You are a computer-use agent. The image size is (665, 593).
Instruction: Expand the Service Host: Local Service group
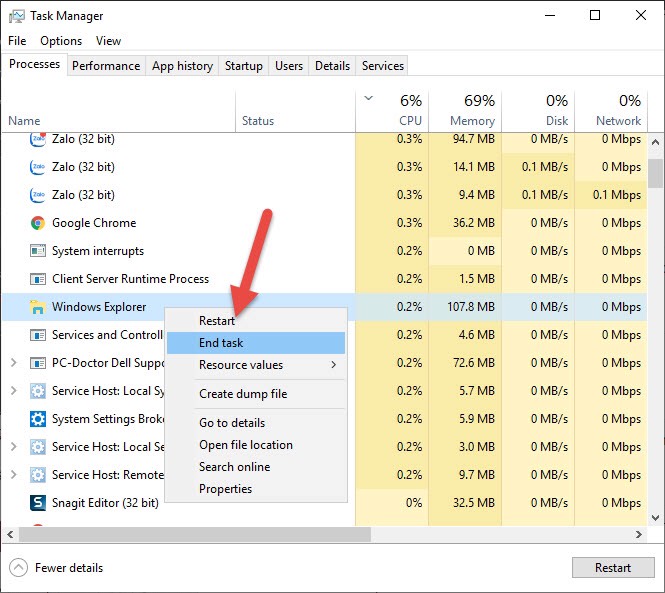pos(13,447)
